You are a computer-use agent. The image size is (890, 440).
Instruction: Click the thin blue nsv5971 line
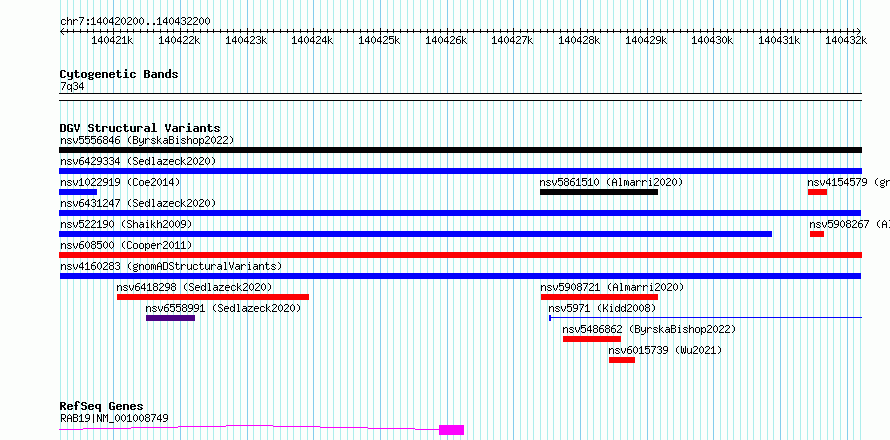[x=706, y=318]
